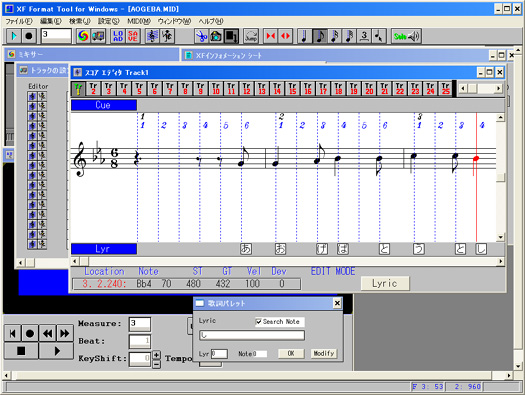525x395 pixels.
Task: Select the Tr 5 track button
Action: pos(139,89)
